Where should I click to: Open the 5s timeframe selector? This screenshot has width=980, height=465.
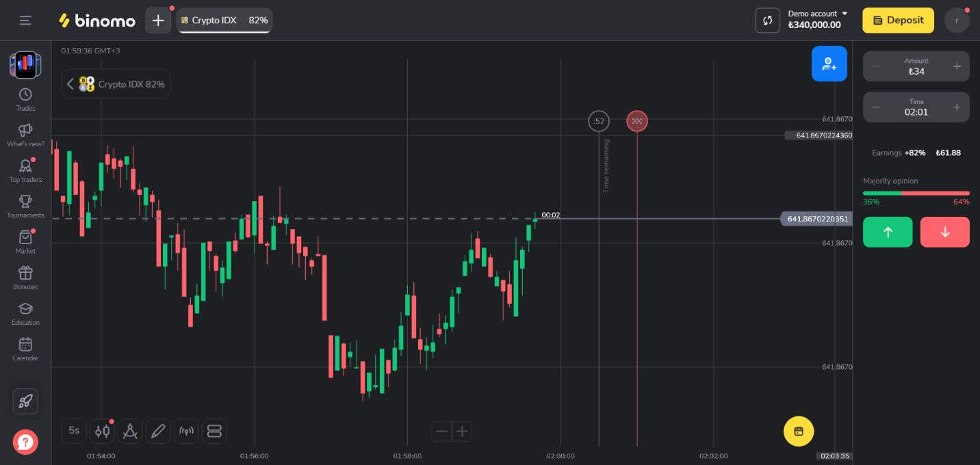(x=74, y=431)
